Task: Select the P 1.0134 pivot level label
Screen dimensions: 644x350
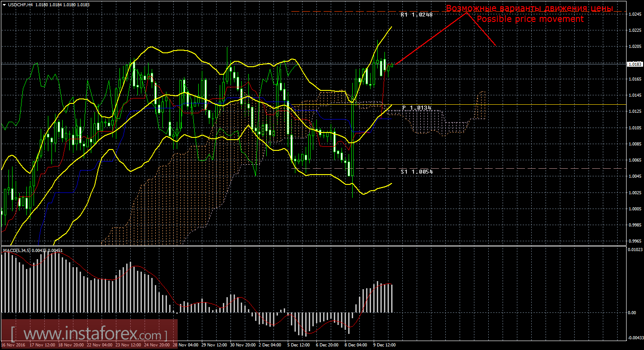Action: (417, 108)
